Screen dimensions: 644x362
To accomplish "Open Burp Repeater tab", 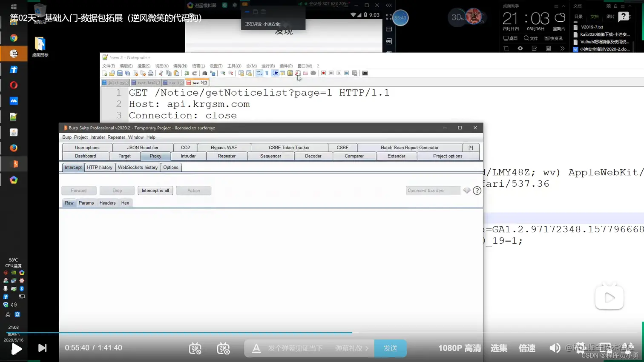I will (x=227, y=156).
